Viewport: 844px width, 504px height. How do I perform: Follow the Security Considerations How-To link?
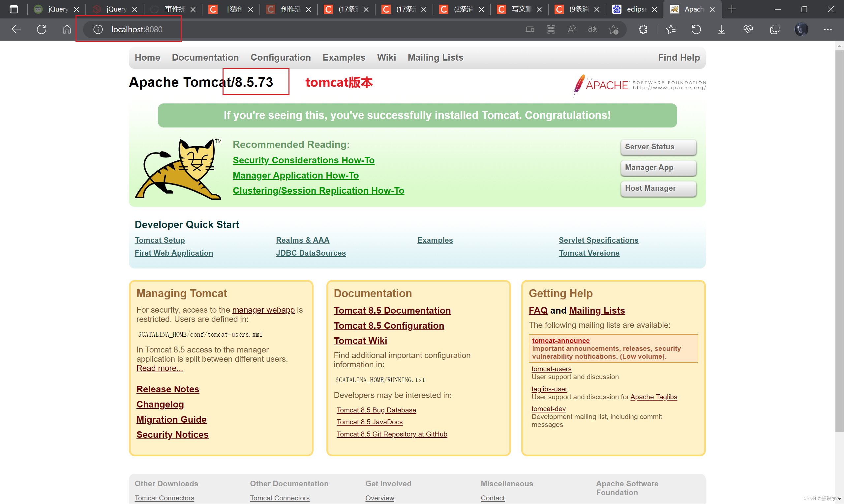[x=304, y=160]
